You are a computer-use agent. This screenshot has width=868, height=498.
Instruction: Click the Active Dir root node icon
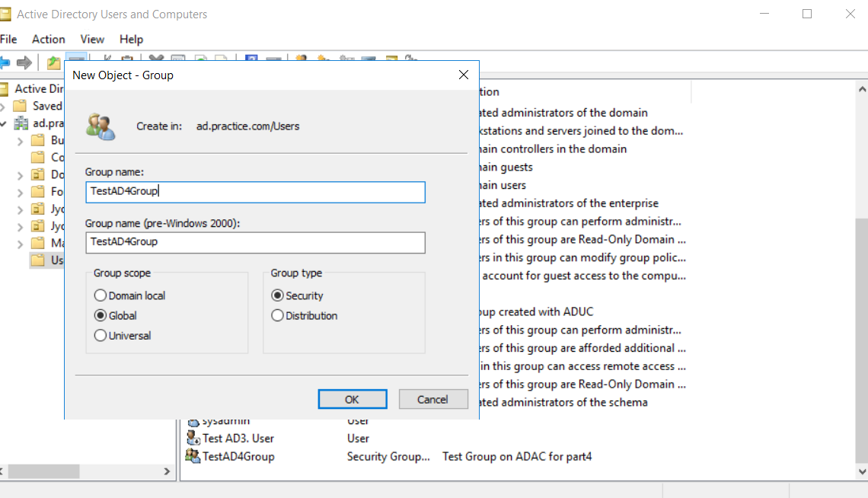pos(4,88)
